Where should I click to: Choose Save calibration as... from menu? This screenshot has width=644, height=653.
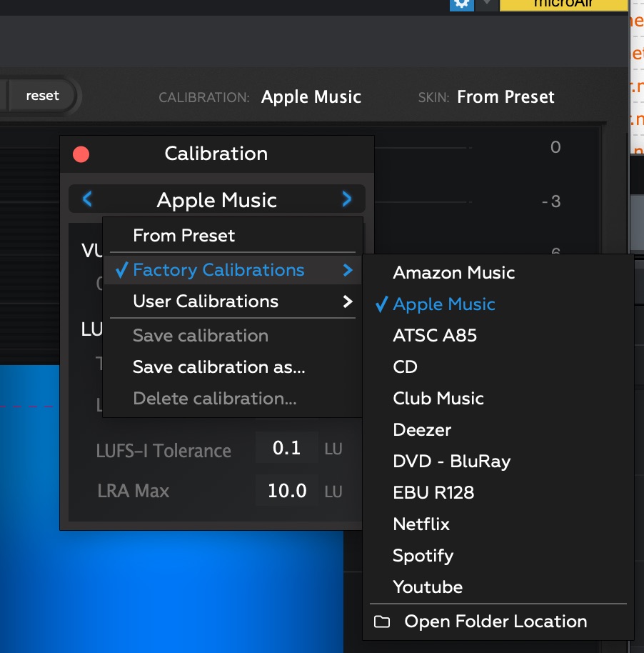coord(219,367)
